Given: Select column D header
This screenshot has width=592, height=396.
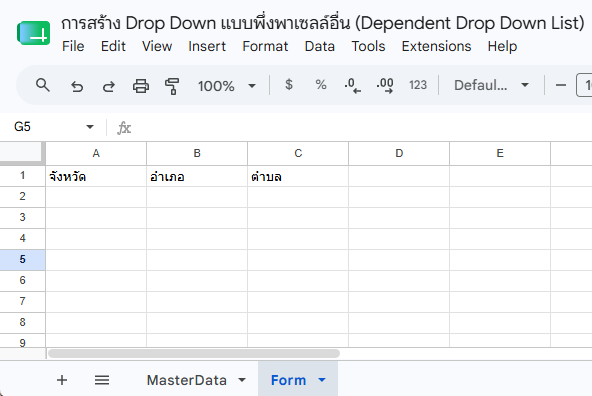Looking at the screenshot, I should tap(399, 153).
